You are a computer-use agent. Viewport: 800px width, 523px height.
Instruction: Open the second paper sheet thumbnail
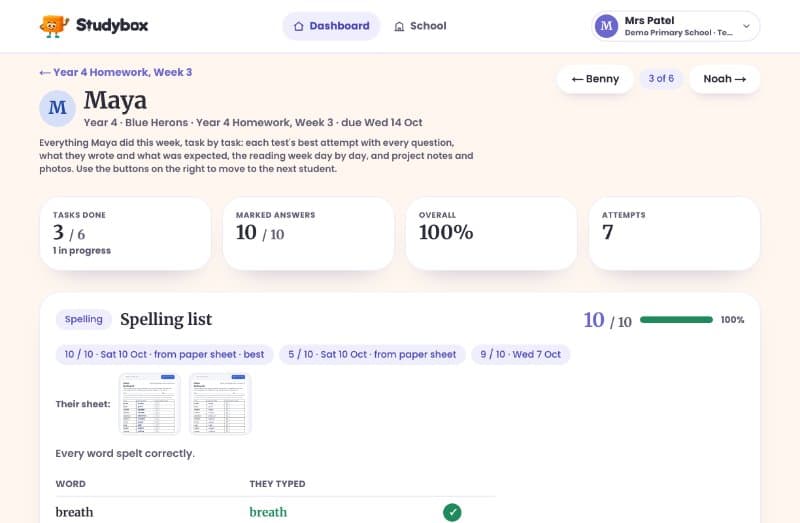(220, 404)
